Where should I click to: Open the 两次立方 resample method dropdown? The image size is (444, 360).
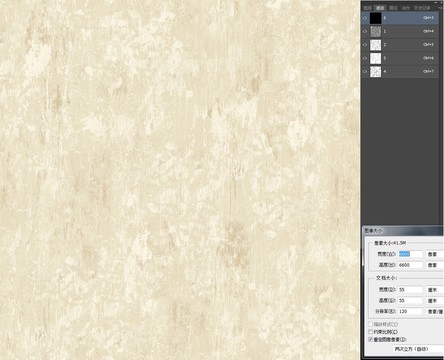coord(418,349)
